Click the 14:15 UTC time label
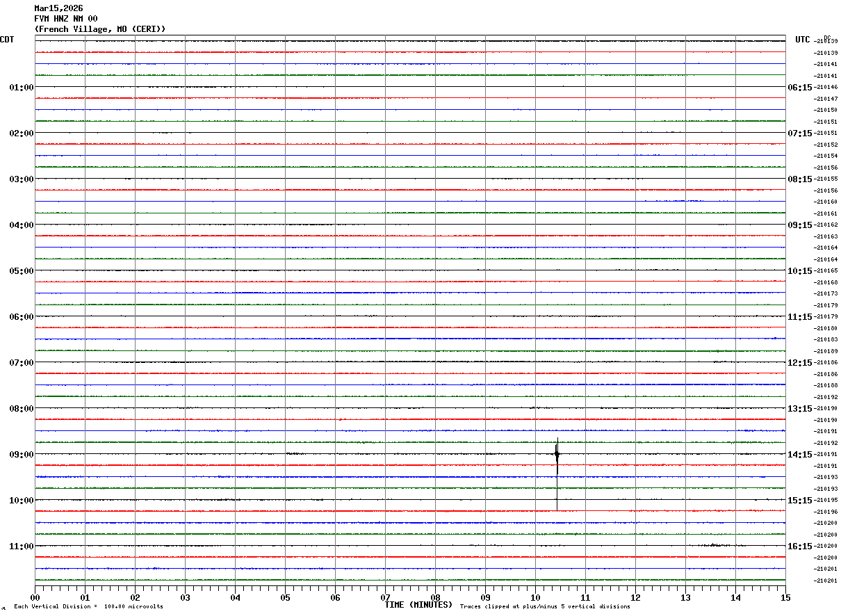This screenshot has width=841, height=616. coord(800,455)
